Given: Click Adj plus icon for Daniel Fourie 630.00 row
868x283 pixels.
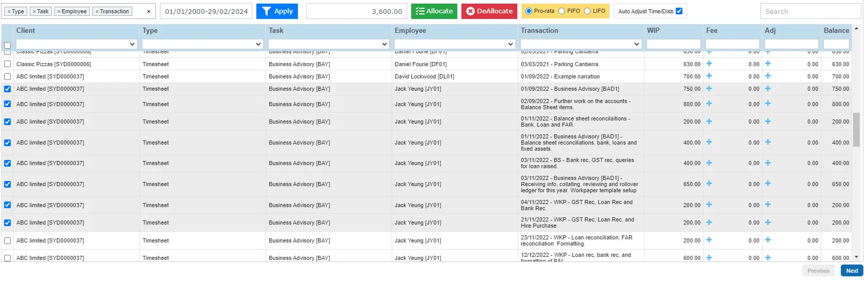Looking at the screenshot, I should click(x=768, y=64).
